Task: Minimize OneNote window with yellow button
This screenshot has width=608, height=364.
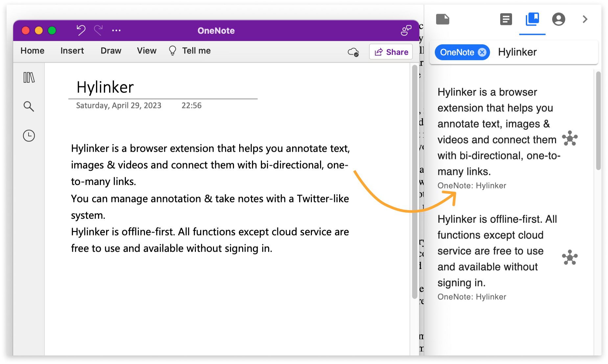Action: (39, 31)
